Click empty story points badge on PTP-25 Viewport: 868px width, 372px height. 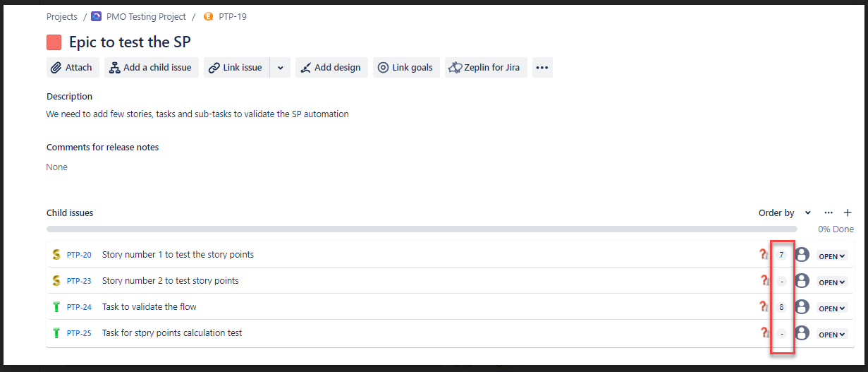pyautogui.click(x=781, y=334)
